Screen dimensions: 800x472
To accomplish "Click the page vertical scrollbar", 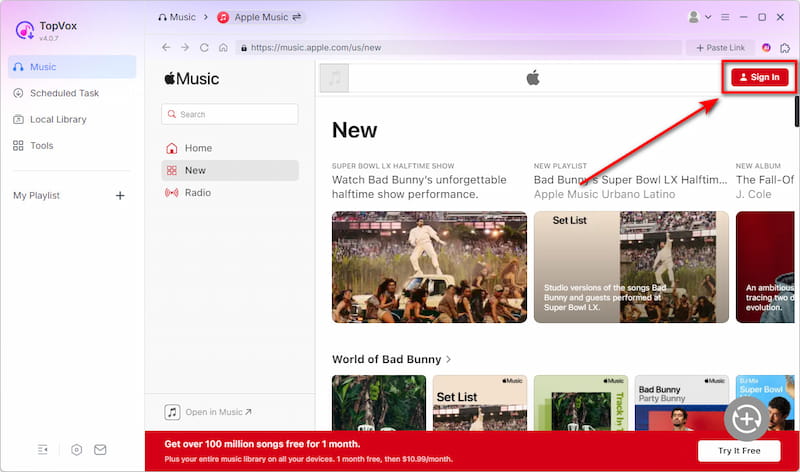I will tap(796, 111).
